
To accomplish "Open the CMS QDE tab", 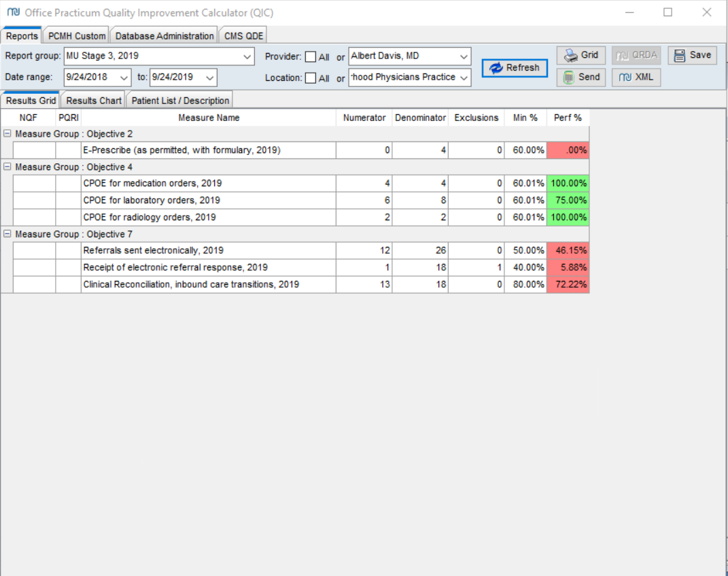I will tap(243, 36).
